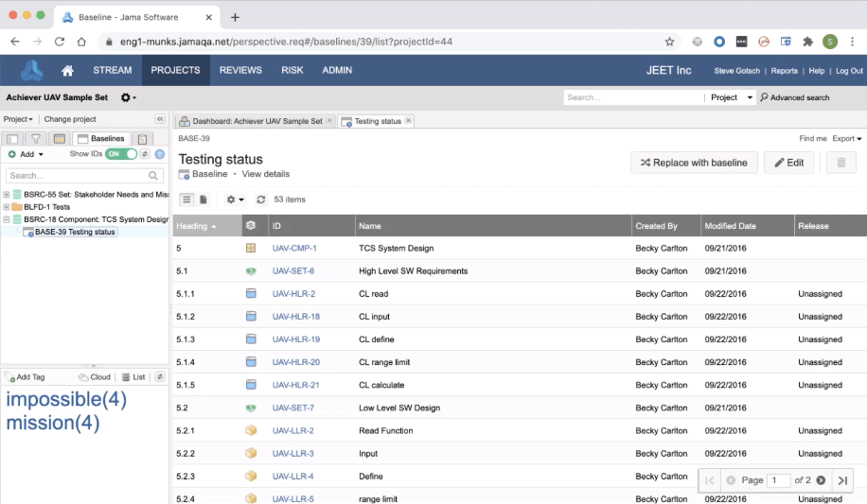Open the REVIEWS menu
Screen dimensions: 867x504
[240, 71]
